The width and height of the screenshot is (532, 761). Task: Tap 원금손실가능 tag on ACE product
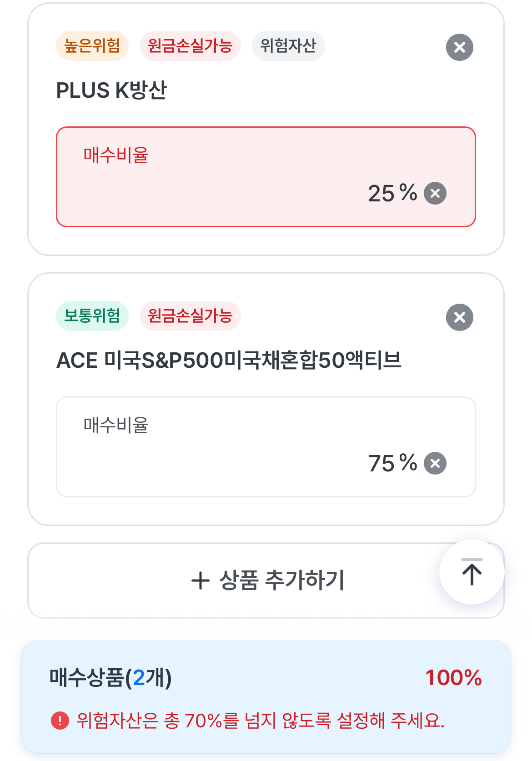(x=190, y=316)
